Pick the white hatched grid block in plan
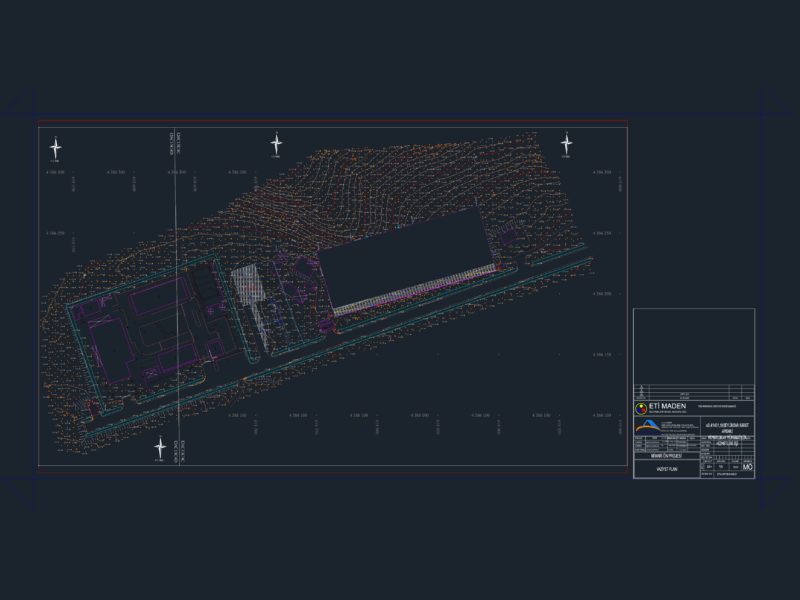 [x=249, y=286]
